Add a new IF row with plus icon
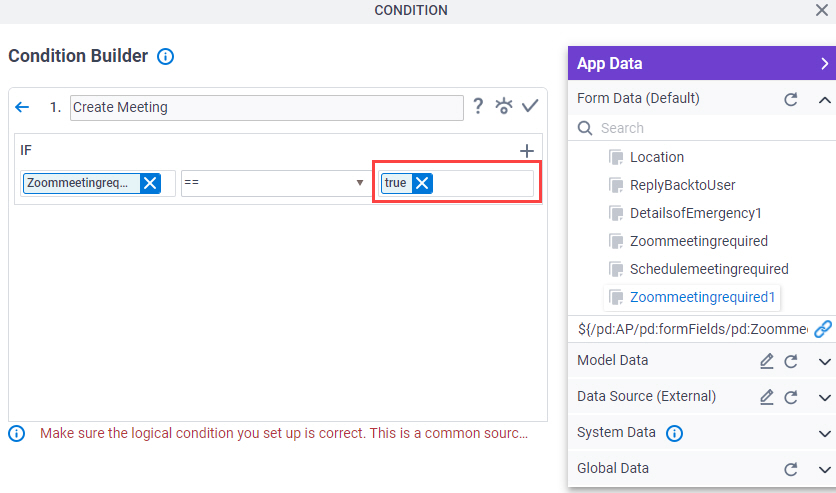 tap(527, 151)
